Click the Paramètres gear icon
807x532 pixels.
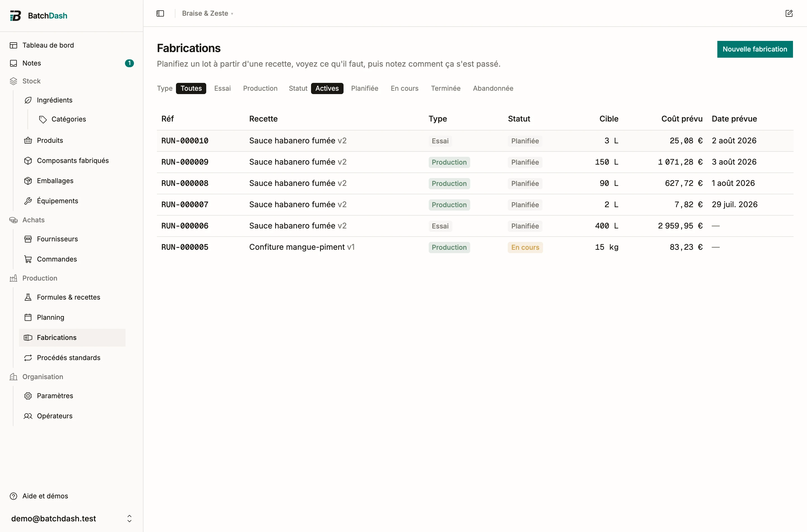(x=28, y=396)
